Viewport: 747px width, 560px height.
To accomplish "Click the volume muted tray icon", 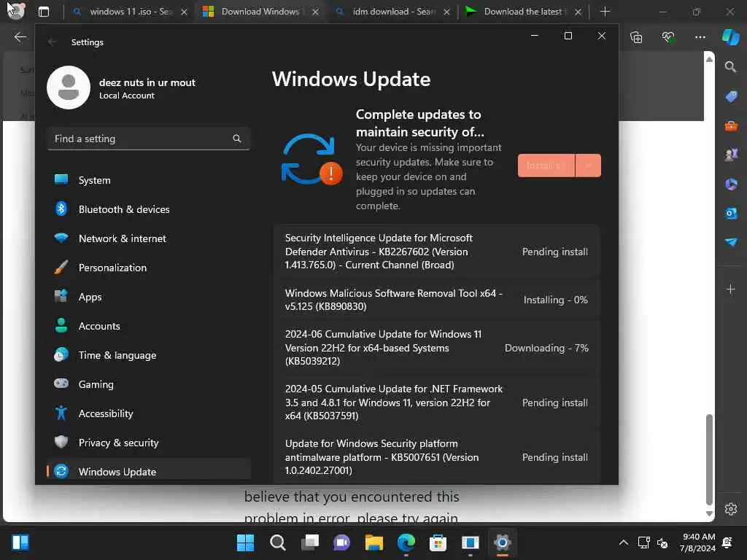I will click(662, 542).
